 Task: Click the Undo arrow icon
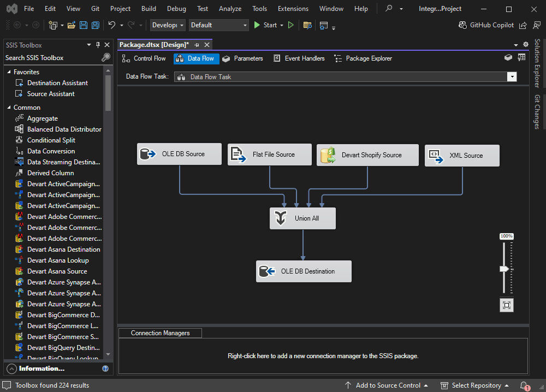(112, 25)
